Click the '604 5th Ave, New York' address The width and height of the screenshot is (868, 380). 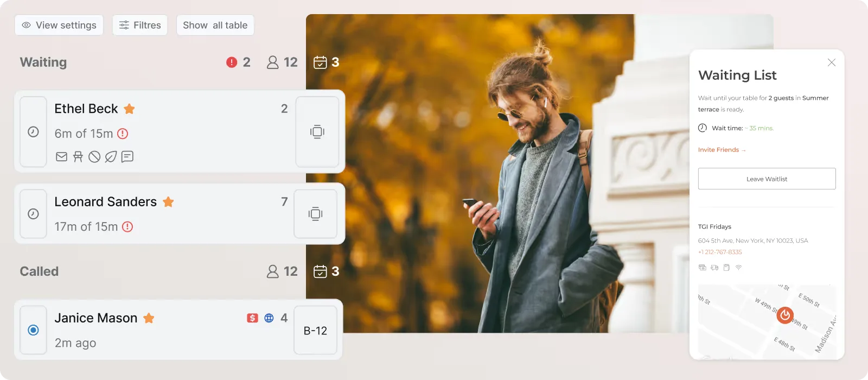[753, 240]
